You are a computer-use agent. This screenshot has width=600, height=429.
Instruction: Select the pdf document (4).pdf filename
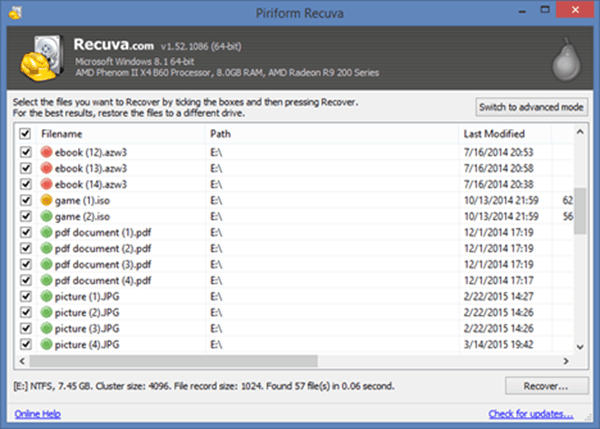click(x=103, y=281)
